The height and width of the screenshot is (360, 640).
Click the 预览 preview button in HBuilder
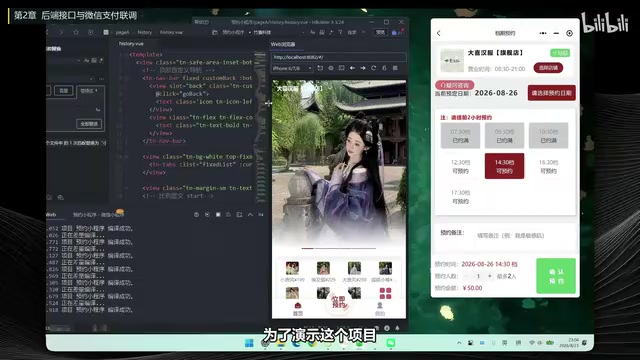380,32
